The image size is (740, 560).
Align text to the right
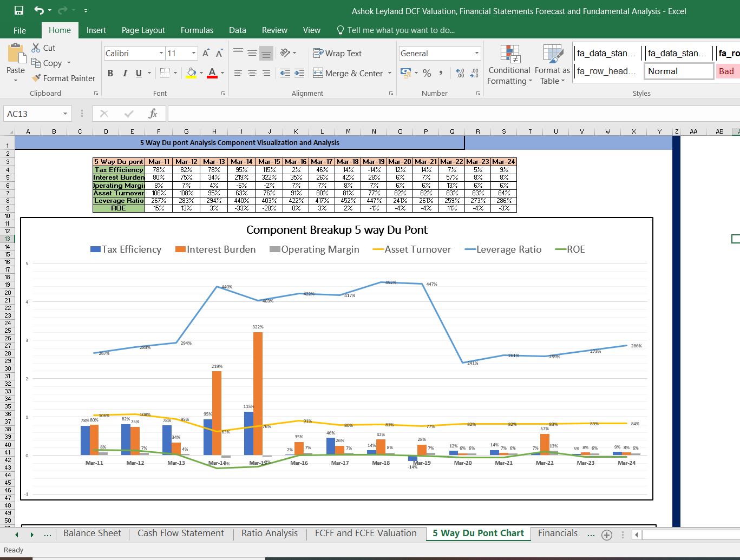click(x=266, y=73)
